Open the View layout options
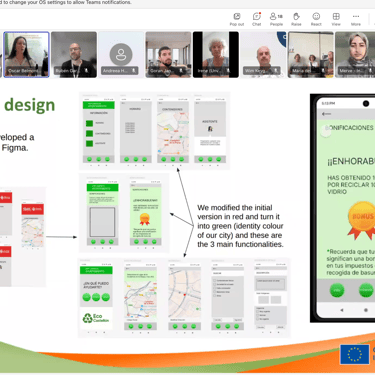 click(x=336, y=19)
